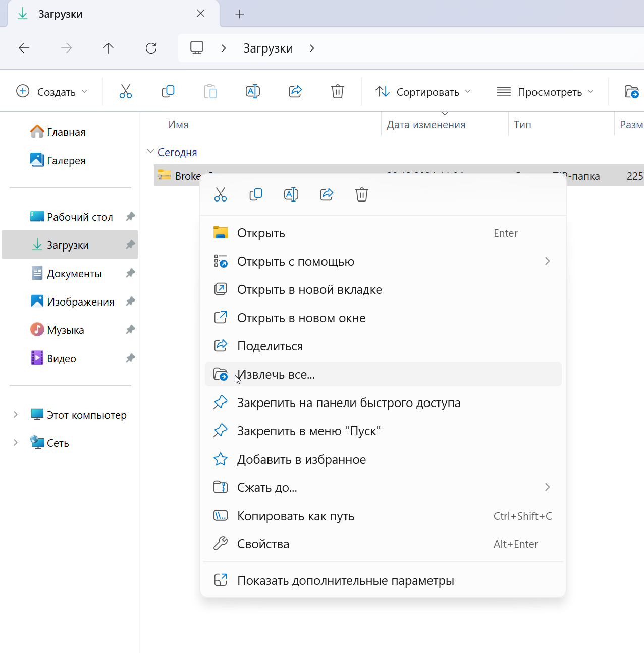Go back with the left arrow button
The image size is (644, 653).
pyautogui.click(x=24, y=48)
